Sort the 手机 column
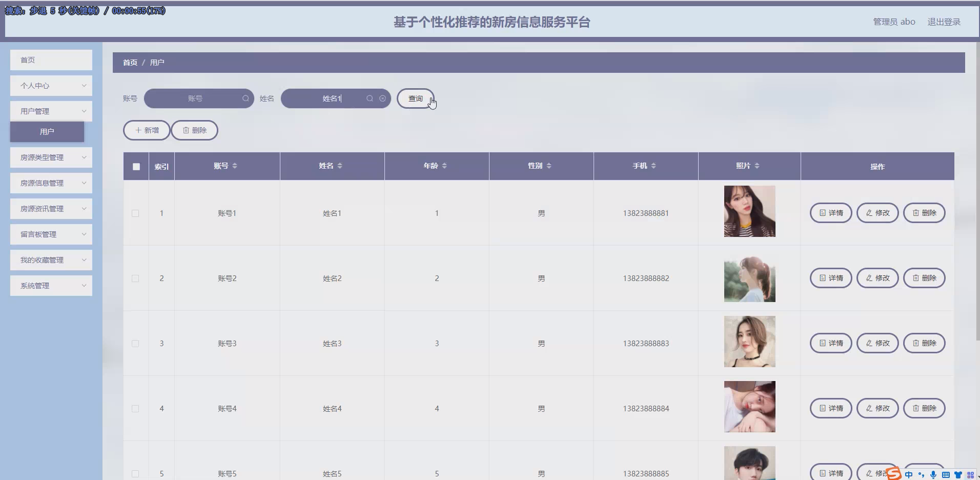 (654, 166)
